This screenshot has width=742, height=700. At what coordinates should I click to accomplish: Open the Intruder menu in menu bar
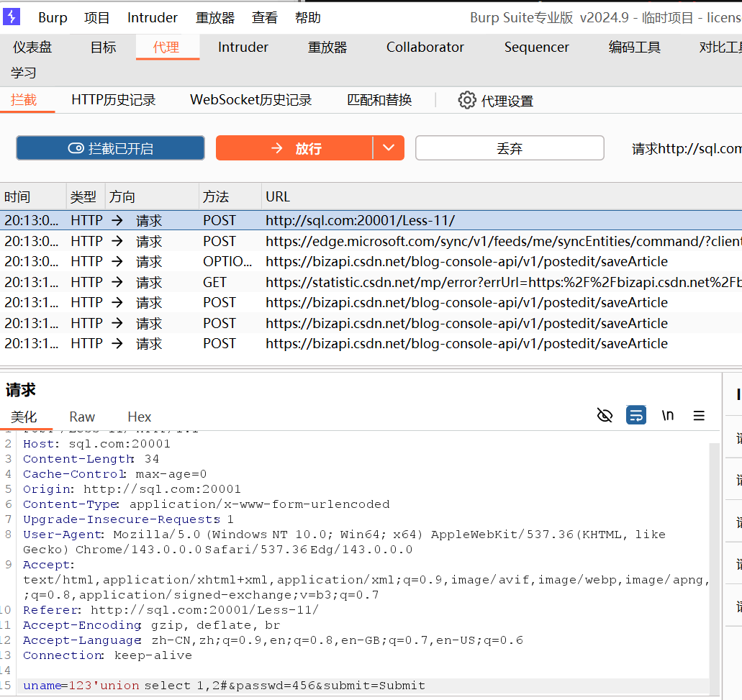coord(153,17)
